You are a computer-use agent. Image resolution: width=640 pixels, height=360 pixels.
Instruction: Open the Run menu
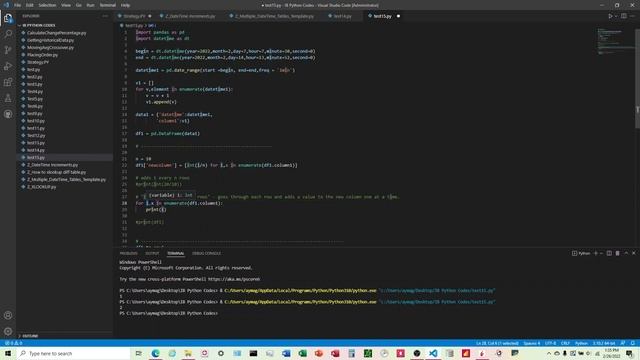pos(91,5)
